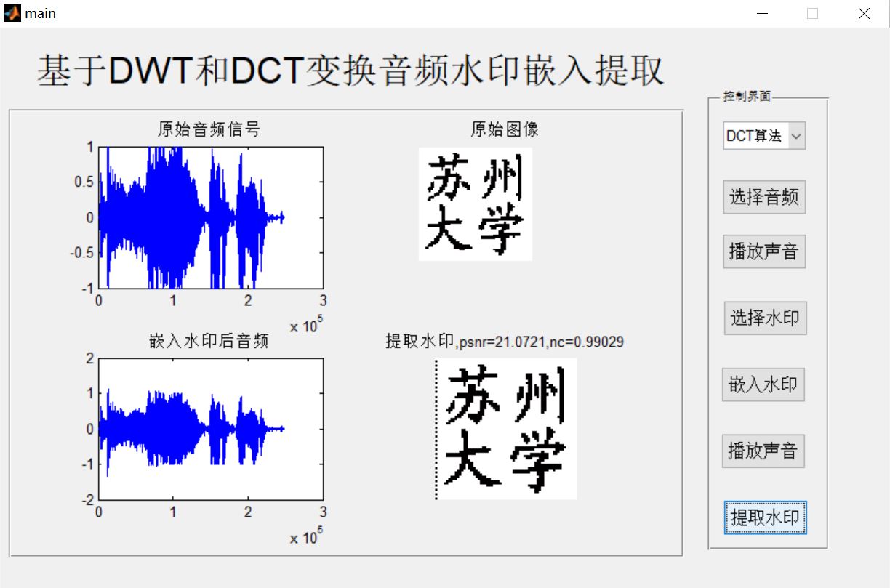Image resolution: width=890 pixels, height=588 pixels.
Task: Click the embedded watermark audio waveform plot
Action: click(209, 429)
